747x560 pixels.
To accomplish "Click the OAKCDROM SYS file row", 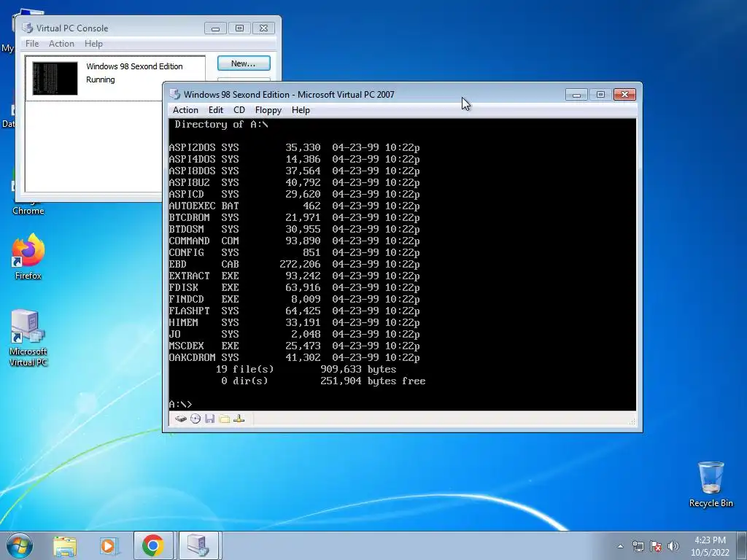I will [x=294, y=357].
